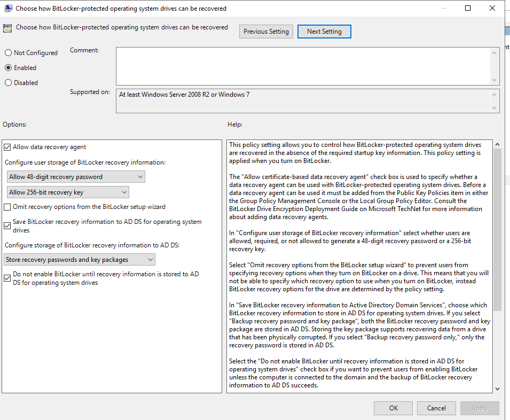Select the Enabled radio button

8,68
